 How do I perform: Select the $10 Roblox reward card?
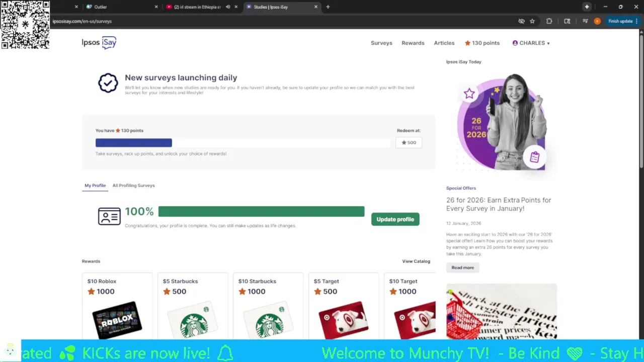[x=117, y=306]
